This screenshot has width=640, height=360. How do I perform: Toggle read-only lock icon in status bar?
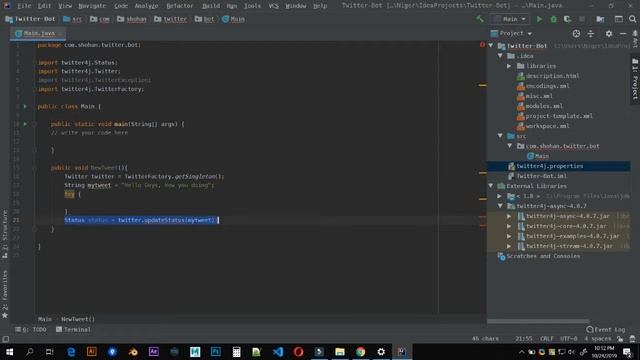[x=620, y=339]
